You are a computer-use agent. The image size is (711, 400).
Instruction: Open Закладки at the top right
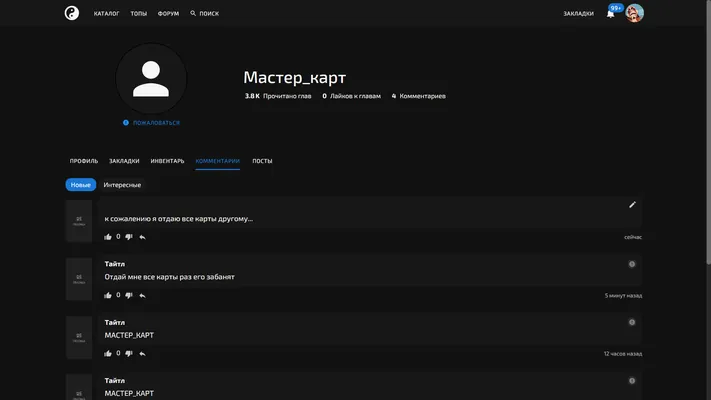578,14
